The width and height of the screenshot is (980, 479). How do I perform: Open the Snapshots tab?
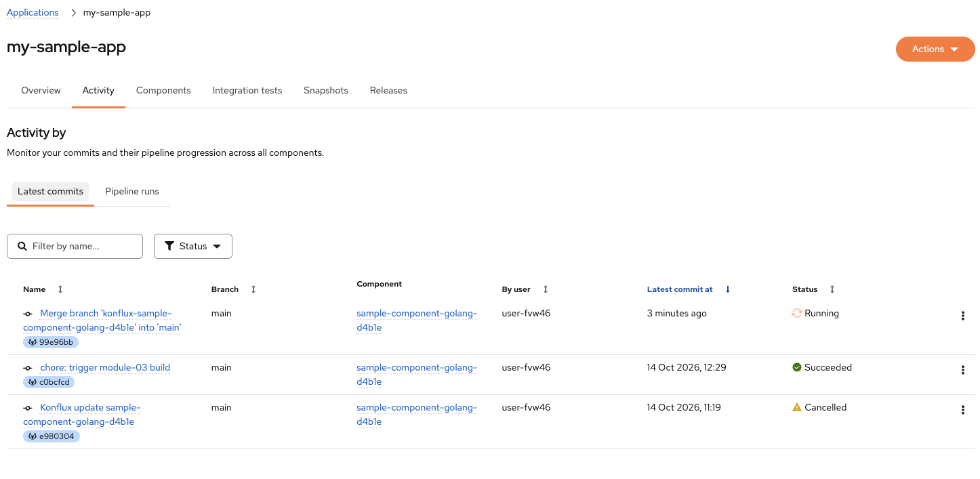[x=326, y=90]
